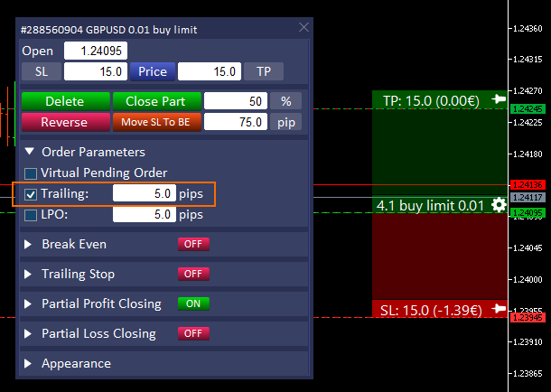551x392 pixels.
Task: Click the gear icon on buy limit line
Action: pyautogui.click(x=499, y=205)
